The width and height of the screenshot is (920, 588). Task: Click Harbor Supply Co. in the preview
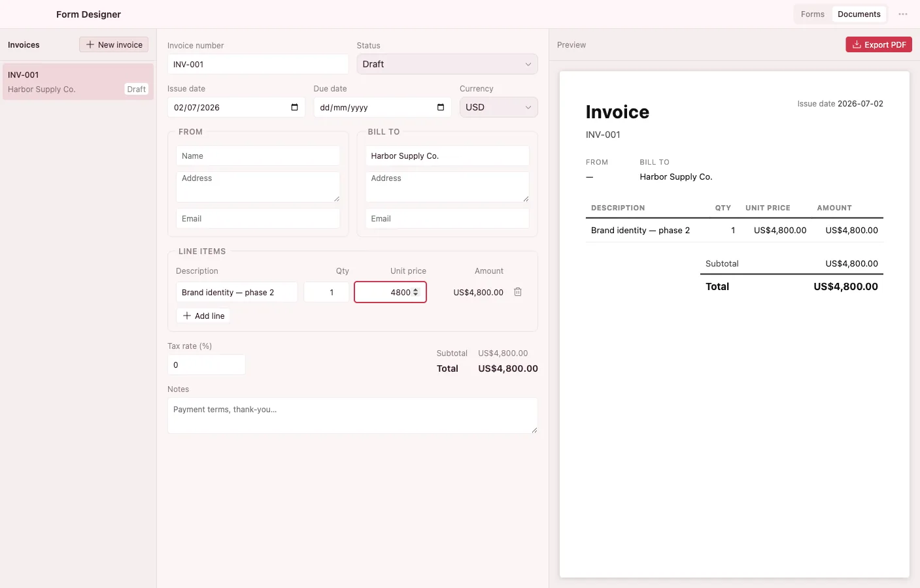[676, 176]
